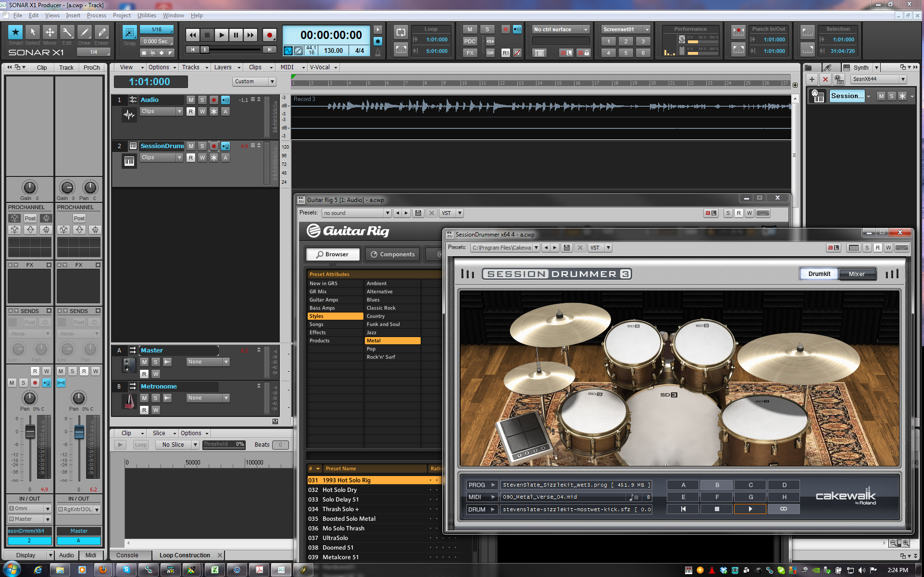Pick the Move tool

coord(50,32)
